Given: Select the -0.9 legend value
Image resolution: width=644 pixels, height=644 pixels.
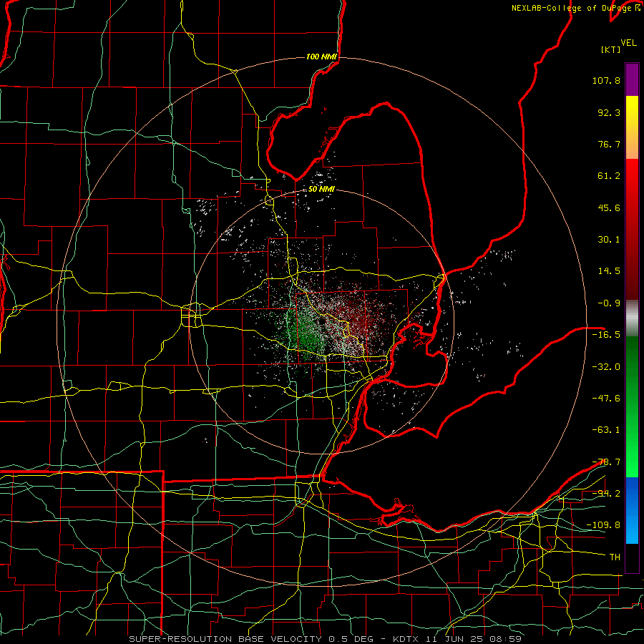Looking at the screenshot, I should pos(609,303).
